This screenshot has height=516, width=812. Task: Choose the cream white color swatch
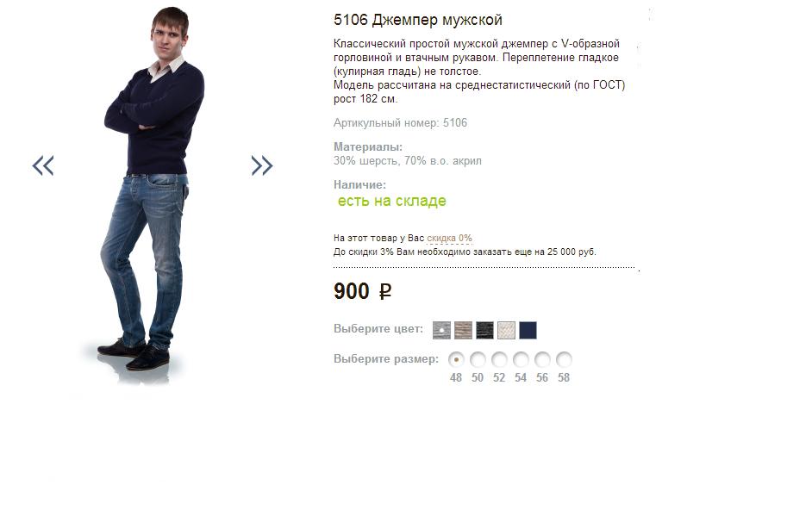(507, 330)
